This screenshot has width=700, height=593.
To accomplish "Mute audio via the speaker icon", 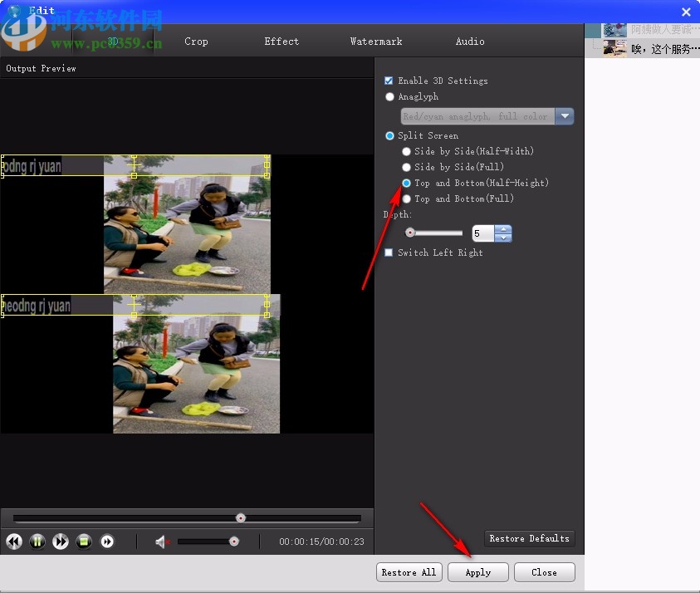I will pos(162,542).
